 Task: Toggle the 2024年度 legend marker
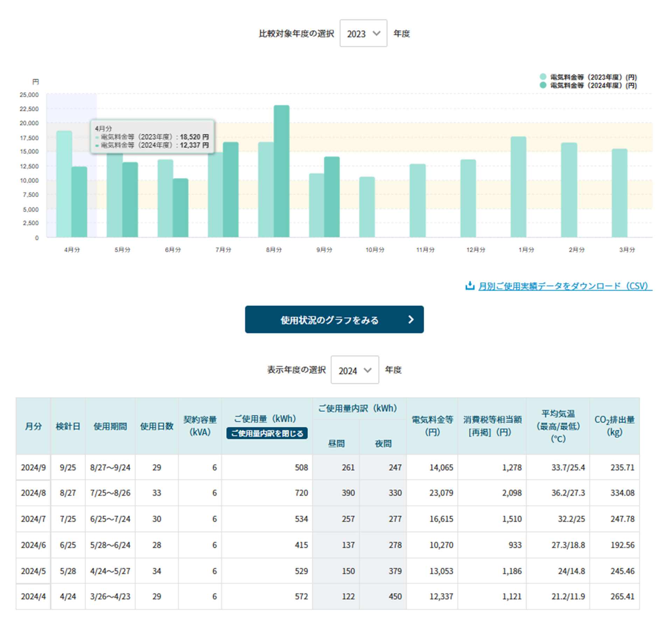pos(543,85)
